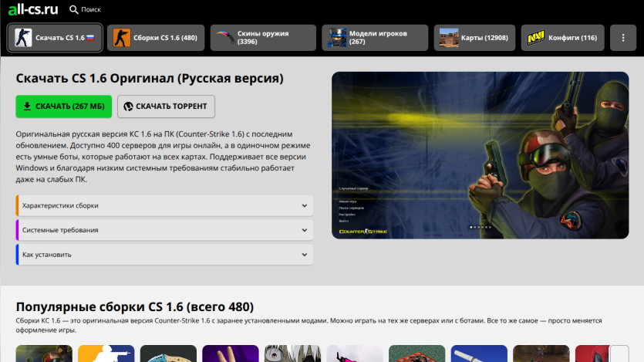644x362 pixels.
Task: Select the first slider dot on screenshot
Action: pyautogui.click(x=471, y=227)
